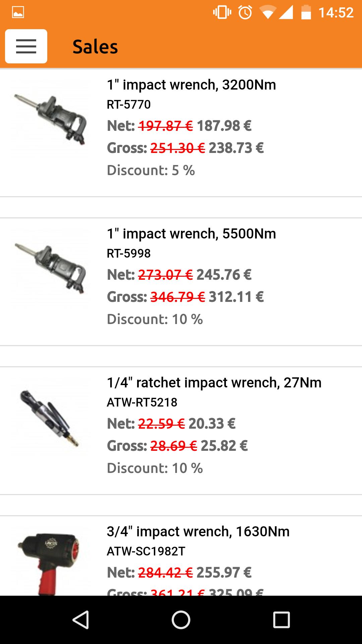Tap the alarm clock status icon
This screenshot has height=644, width=362.
[245, 13]
